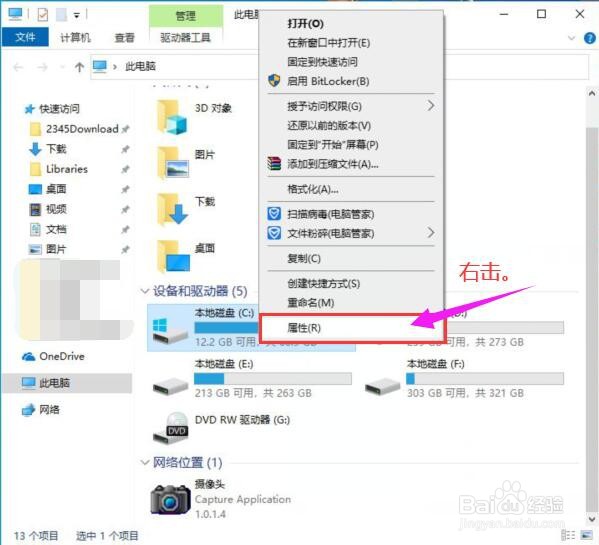The height and width of the screenshot is (545, 599).
Task: Open 快速访问 in navigation pane
Action: click(59, 109)
